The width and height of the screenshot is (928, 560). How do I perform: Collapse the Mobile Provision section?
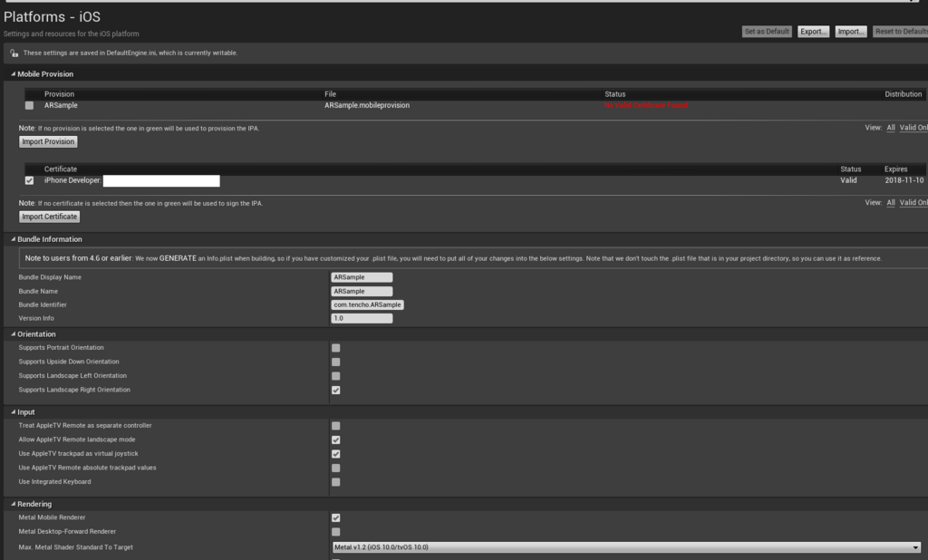click(x=13, y=74)
